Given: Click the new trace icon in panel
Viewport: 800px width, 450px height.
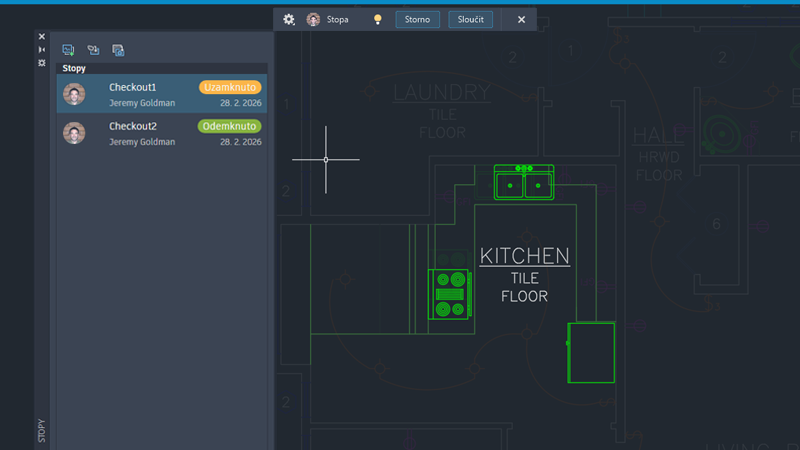Looking at the screenshot, I should 68,50.
